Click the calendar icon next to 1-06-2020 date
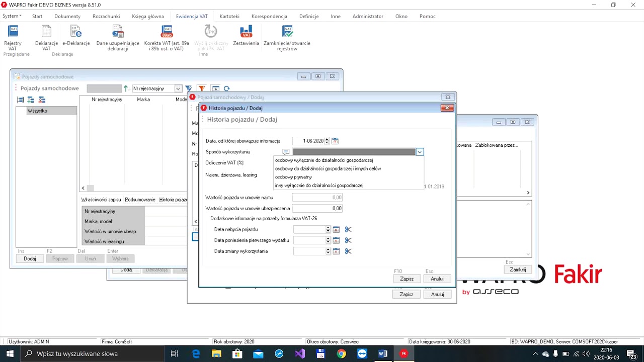Image resolution: width=644 pixels, height=362 pixels. 335,141
